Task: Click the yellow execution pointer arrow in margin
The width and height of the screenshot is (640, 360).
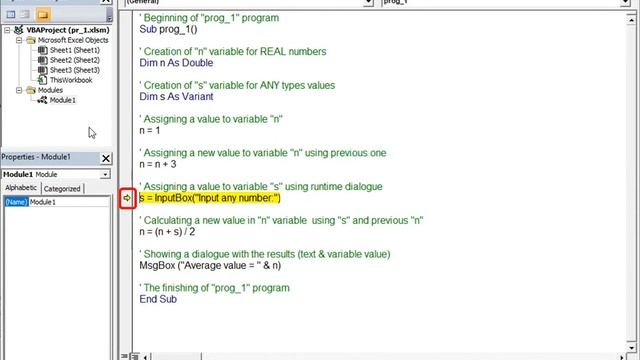Action: 127,198
